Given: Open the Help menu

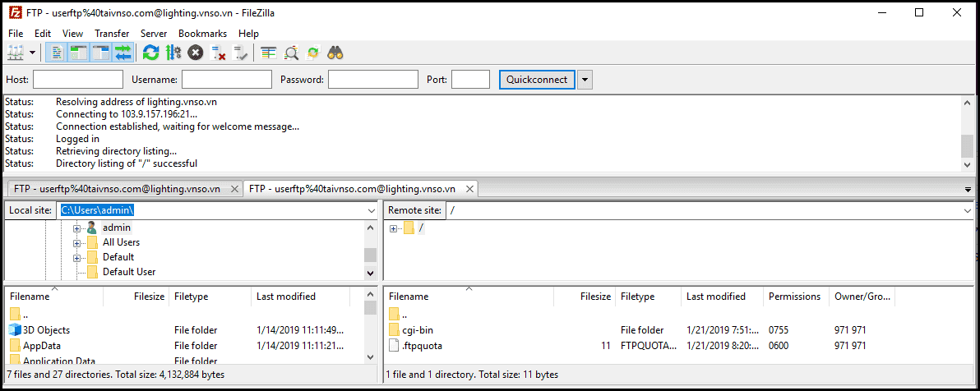Looking at the screenshot, I should (248, 34).
